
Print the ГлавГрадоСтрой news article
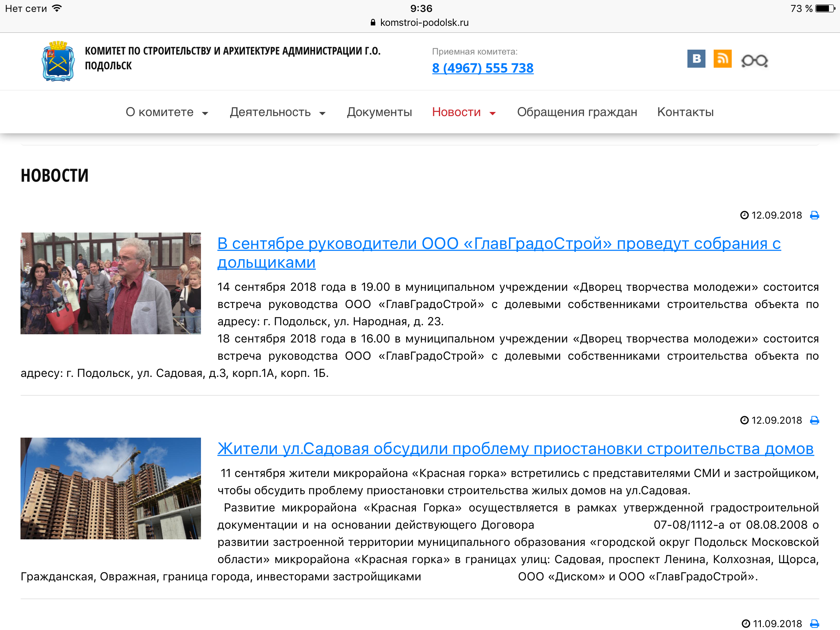[x=815, y=215]
